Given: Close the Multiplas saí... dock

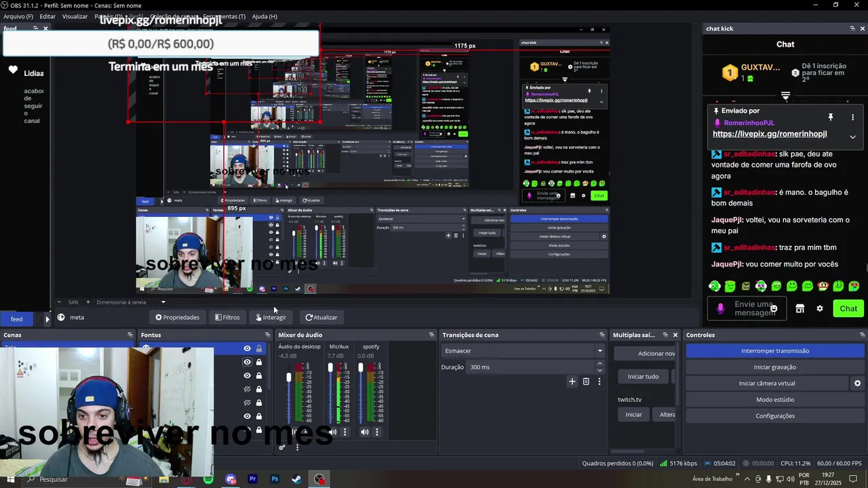Looking at the screenshot, I should pyautogui.click(x=675, y=335).
